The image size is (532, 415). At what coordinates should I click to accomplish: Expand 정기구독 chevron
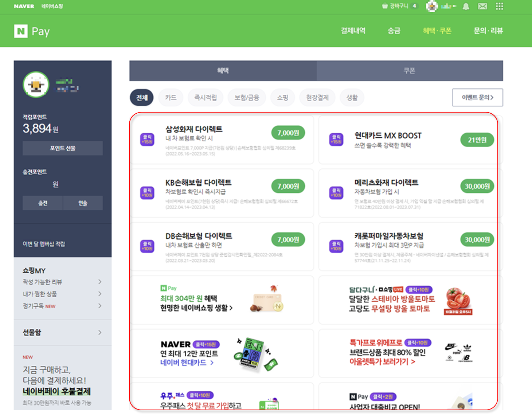pyautogui.click(x=99, y=306)
